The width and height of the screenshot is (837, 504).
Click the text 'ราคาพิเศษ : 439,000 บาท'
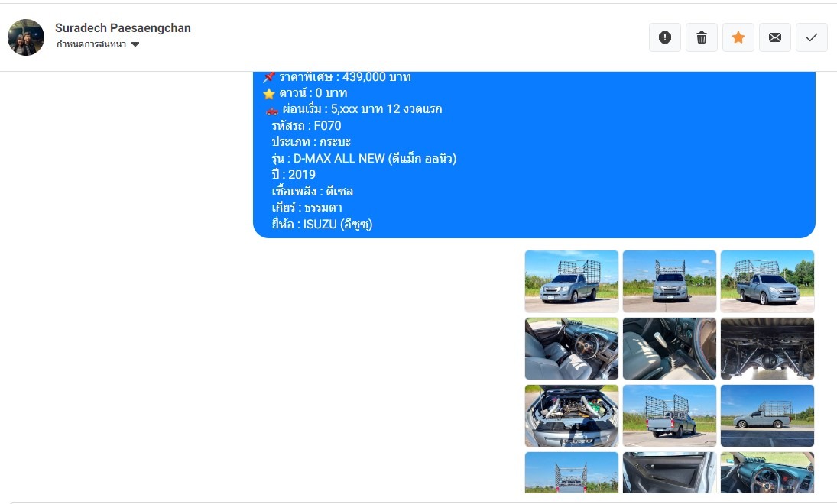point(345,77)
